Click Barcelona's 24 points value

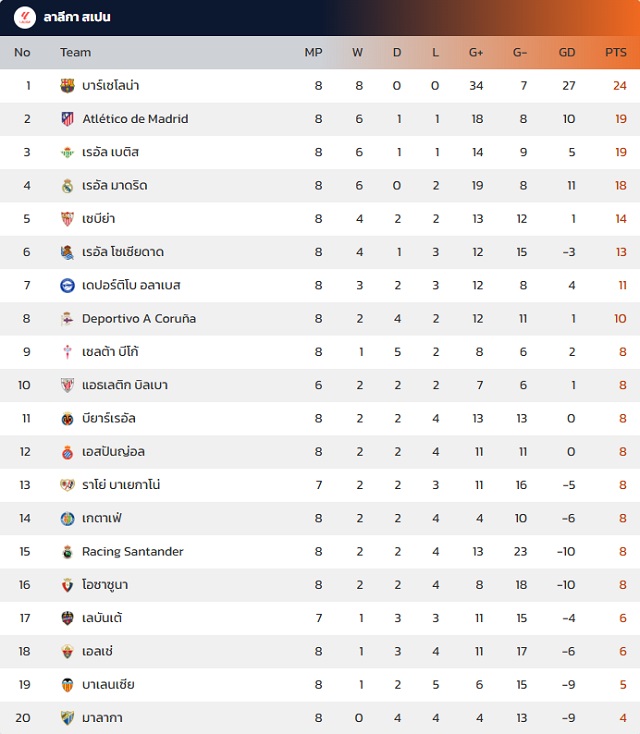tap(619, 86)
